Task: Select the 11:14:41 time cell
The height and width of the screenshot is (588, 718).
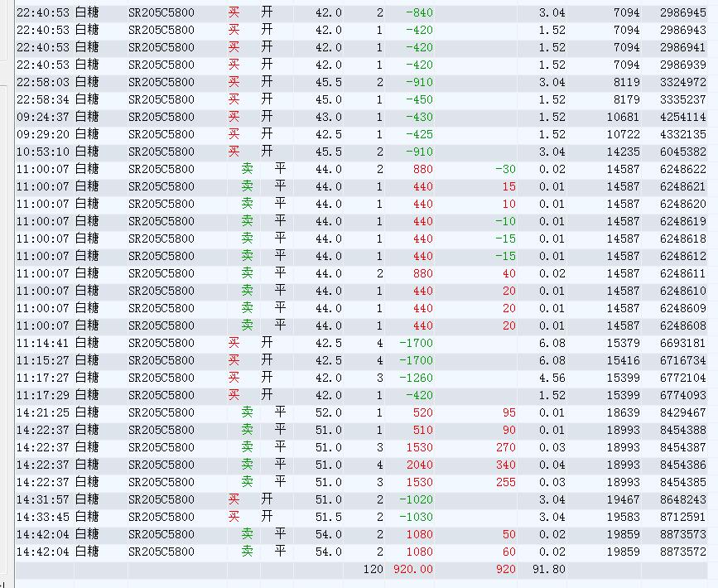Action: tap(43, 344)
